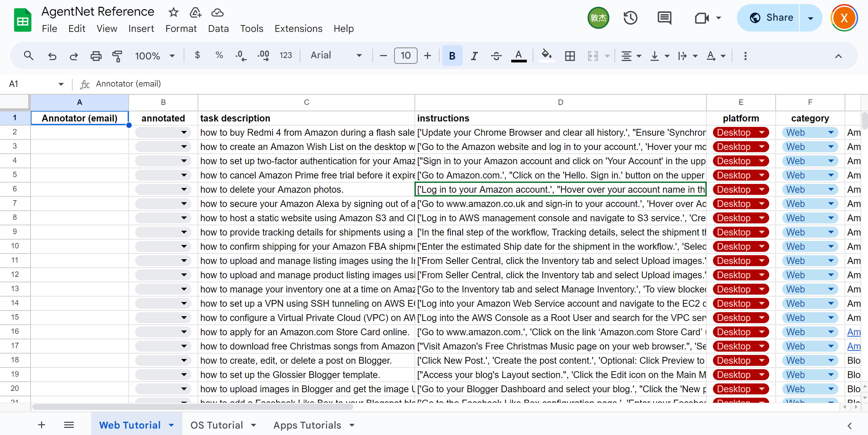
Task: Start a Meet call camera icon
Action: pyautogui.click(x=702, y=18)
